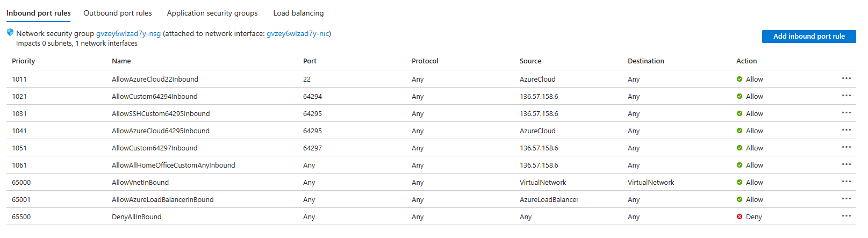
Task: Click ellipsis for AllowVnetInBound rule
Action: coord(846,182)
